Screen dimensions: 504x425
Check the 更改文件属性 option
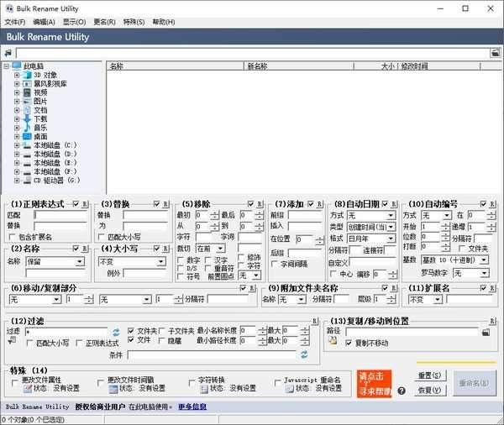click(x=16, y=380)
